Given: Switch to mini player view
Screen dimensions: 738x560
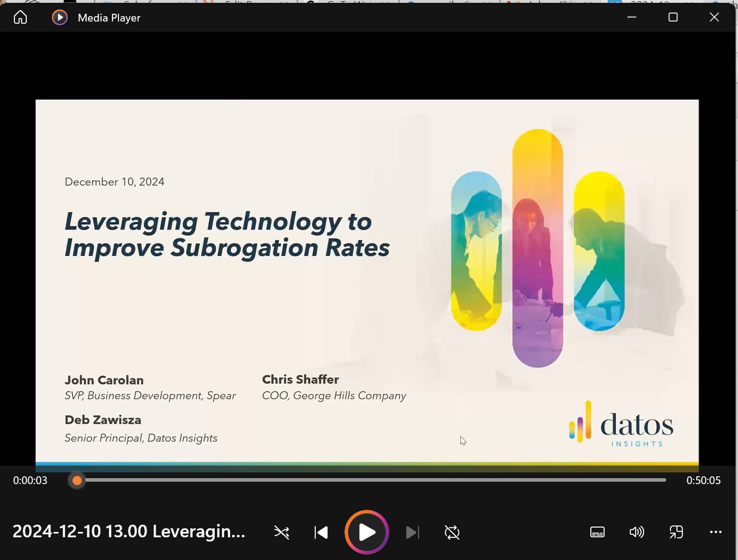Looking at the screenshot, I should (x=676, y=532).
